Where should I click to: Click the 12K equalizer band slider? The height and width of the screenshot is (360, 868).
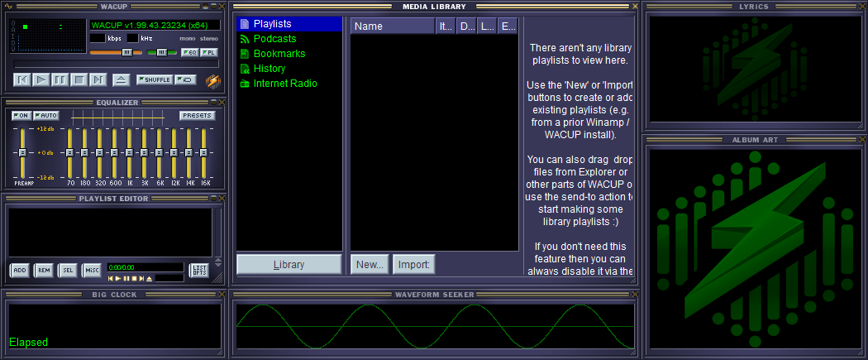pyautogui.click(x=174, y=152)
